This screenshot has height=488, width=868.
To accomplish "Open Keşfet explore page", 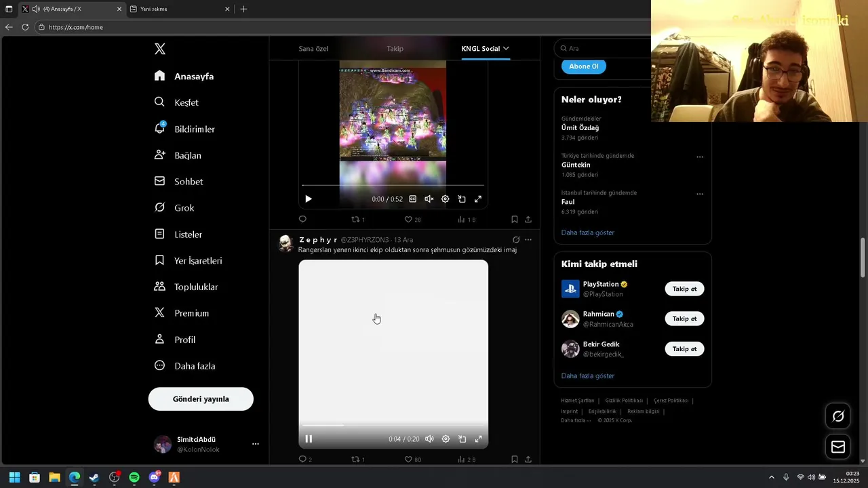I will pyautogui.click(x=176, y=102).
